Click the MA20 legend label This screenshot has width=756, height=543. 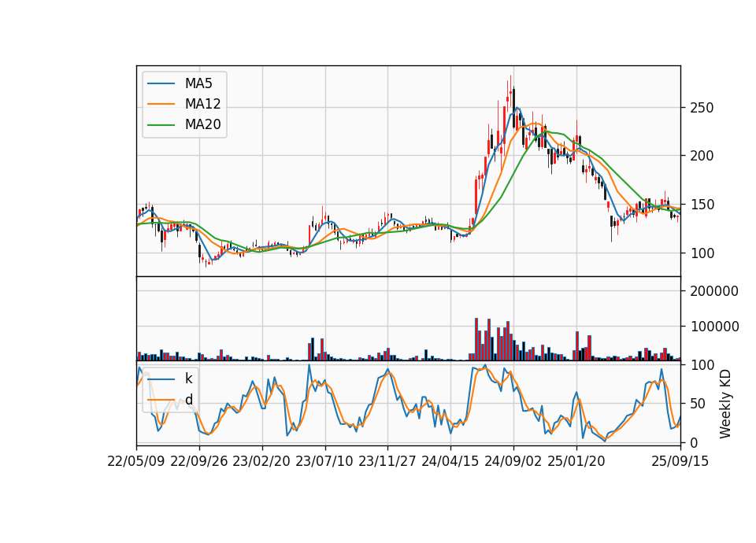(202, 124)
